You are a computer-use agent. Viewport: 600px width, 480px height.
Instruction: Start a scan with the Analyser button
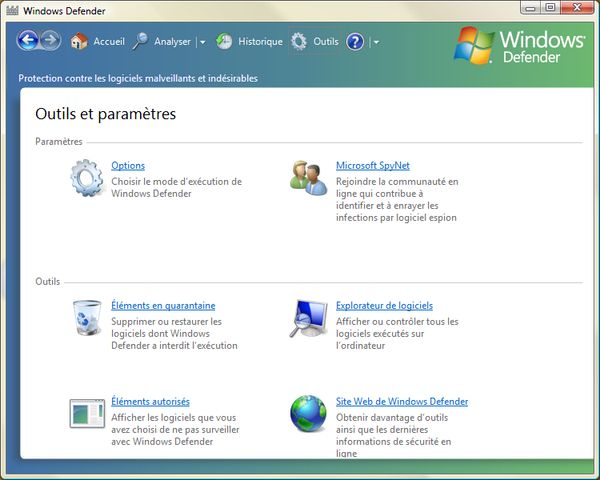[161, 42]
